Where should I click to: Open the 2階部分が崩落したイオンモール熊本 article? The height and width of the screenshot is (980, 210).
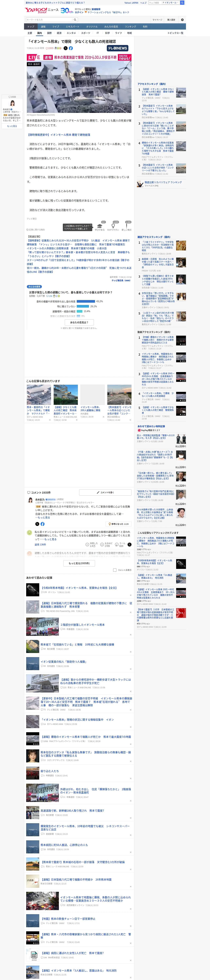pos(83,625)
